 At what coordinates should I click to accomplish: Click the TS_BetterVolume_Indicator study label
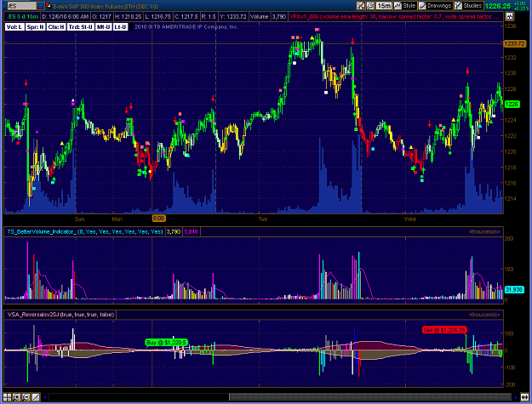click(85, 232)
